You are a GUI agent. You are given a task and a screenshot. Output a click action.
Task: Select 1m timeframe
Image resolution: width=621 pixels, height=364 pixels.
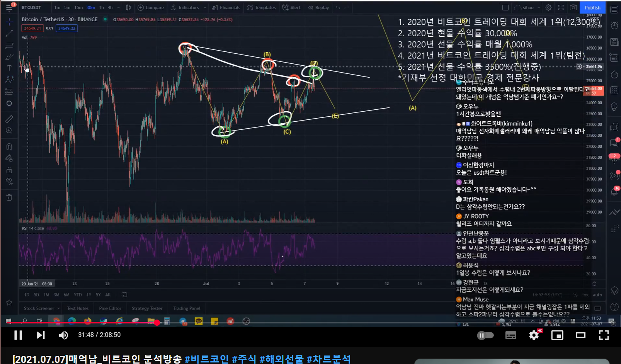57,7
